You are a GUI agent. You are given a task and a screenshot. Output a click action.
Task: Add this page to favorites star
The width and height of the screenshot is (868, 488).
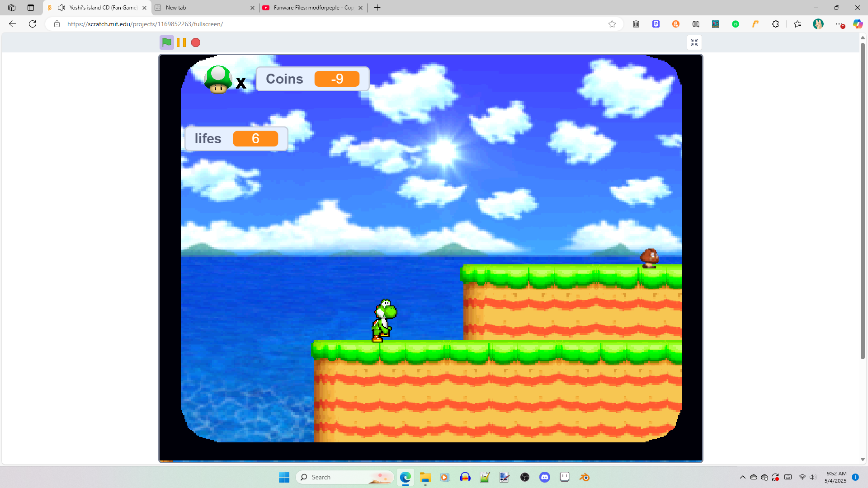click(612, 24)
